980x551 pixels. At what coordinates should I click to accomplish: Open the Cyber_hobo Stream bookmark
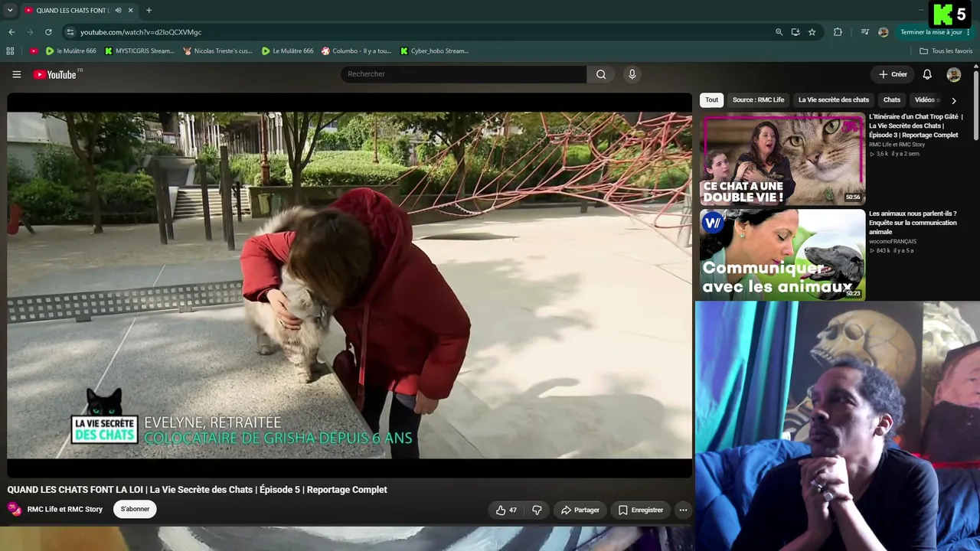pyautogui.click(x=435, y=51)
